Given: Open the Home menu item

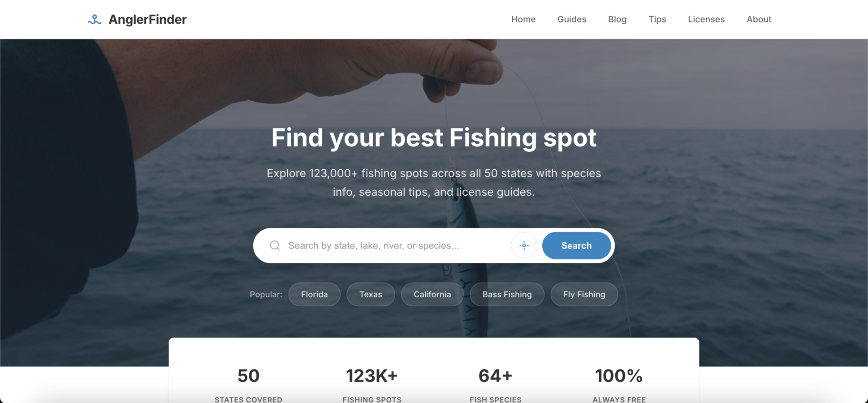Looking at the screenshot, I should 523,19.
